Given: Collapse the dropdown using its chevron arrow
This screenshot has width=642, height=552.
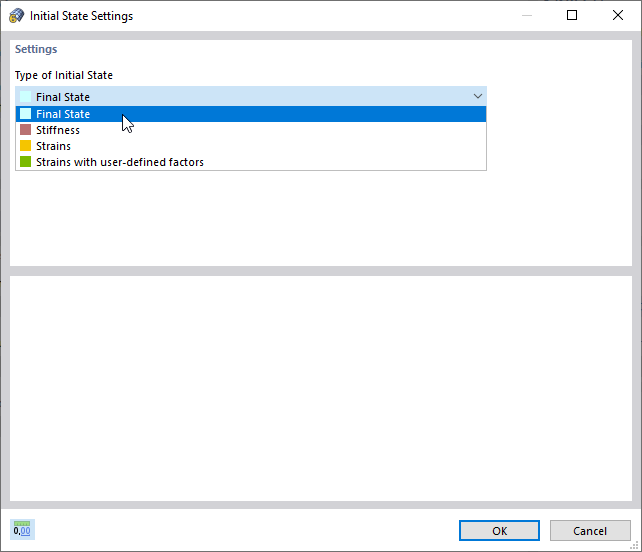Looking at the screenshot, I should click(477, 97).
